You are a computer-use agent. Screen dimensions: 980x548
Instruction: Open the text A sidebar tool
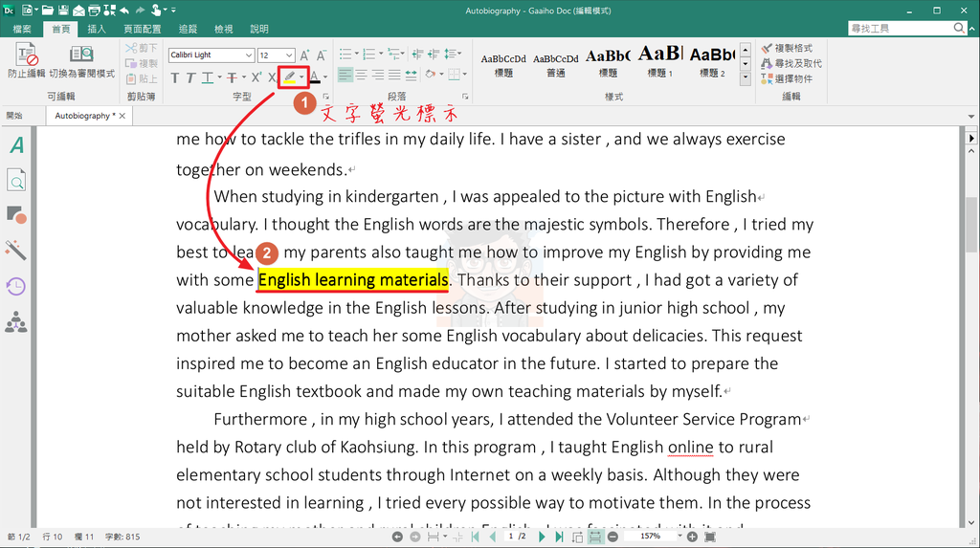16,145
